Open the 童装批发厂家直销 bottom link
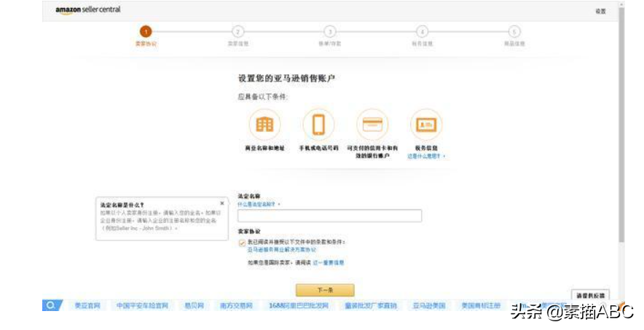644x330 pixels. click(x=371, y=306)
